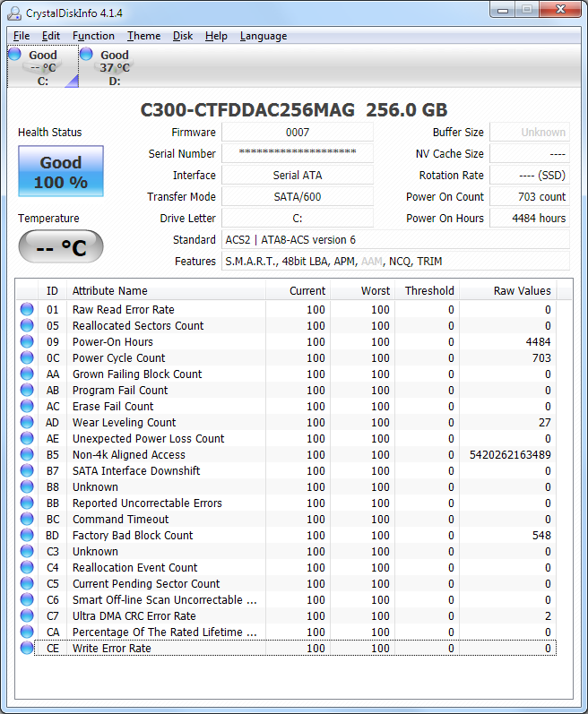Click status orb of Command Timeout row
This screenshot has width=588, height=714.
point(27,519)
